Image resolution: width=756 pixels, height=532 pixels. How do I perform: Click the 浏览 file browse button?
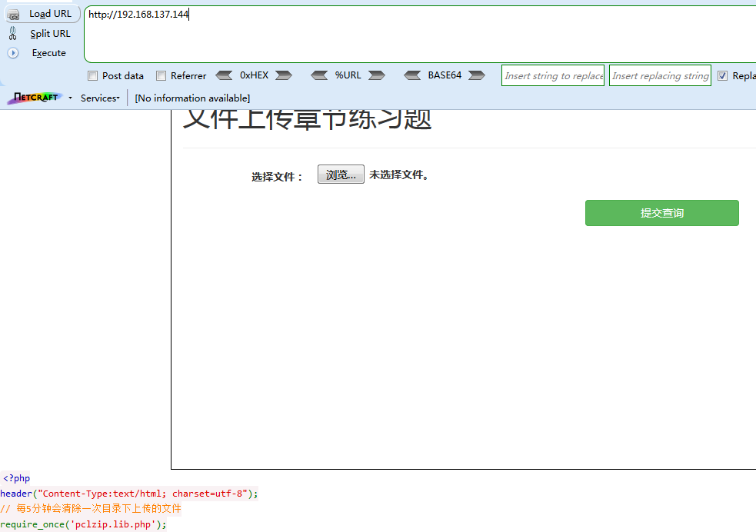coord(340,175)
